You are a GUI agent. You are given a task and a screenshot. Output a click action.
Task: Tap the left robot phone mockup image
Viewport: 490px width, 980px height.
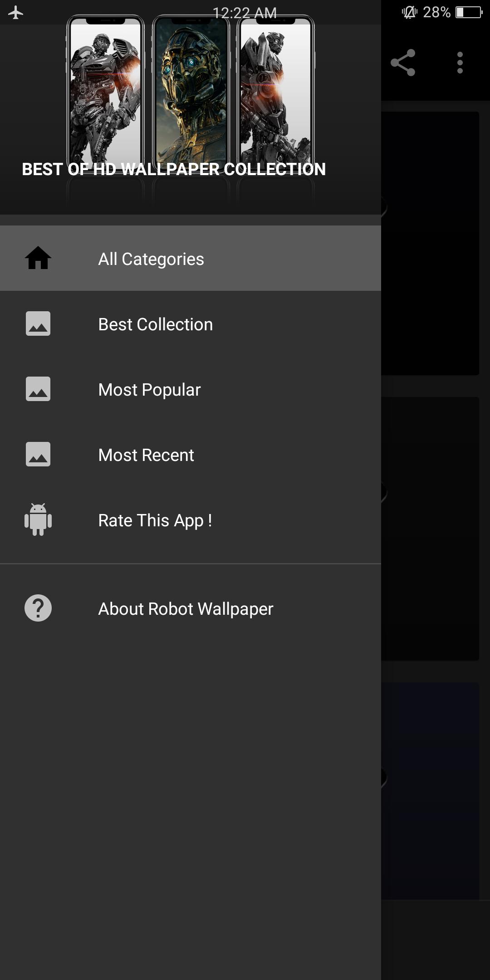click(105, 93)
